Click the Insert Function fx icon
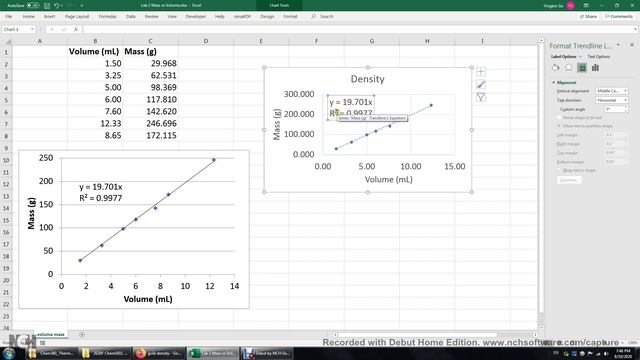 [x=76, y=29]
